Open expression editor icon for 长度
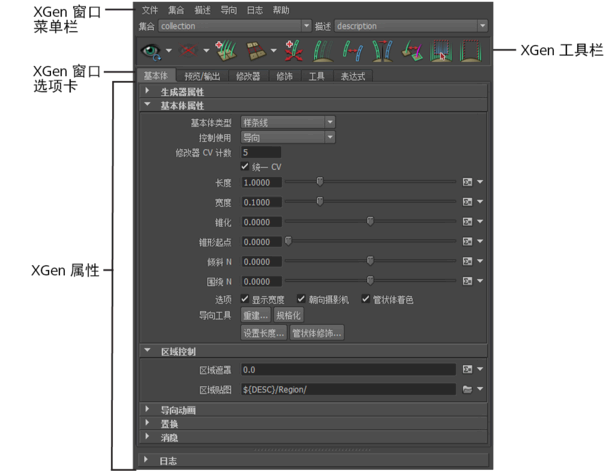 [468, 182]
